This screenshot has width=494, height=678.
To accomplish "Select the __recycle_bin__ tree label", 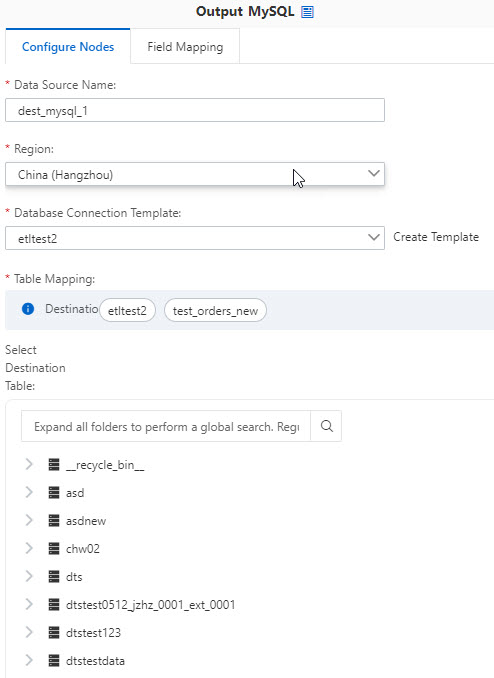I will click(105, 465).
